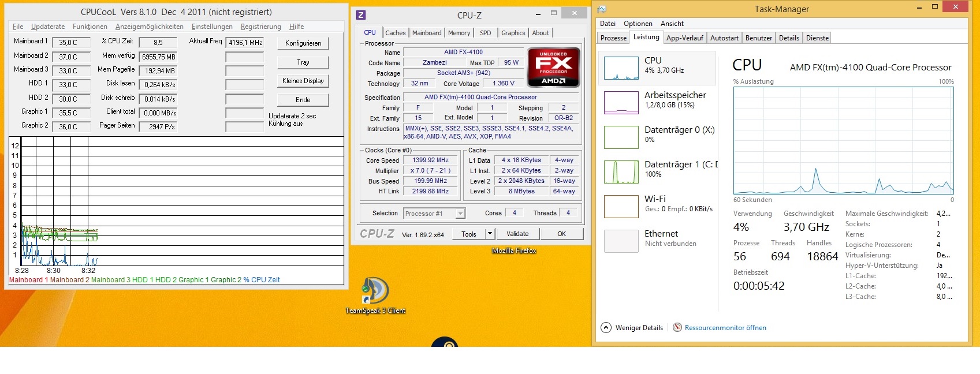Switch to the CPU-Z Graphics tab
Image resolution: width=980 pixels, height=374 pixels.
(x=513, y=33)
